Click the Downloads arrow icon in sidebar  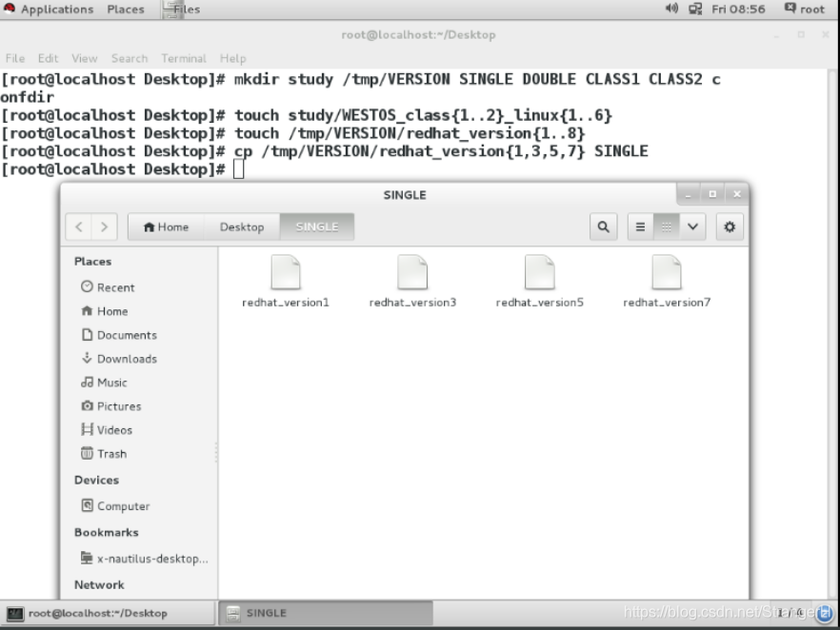[87, 358]
